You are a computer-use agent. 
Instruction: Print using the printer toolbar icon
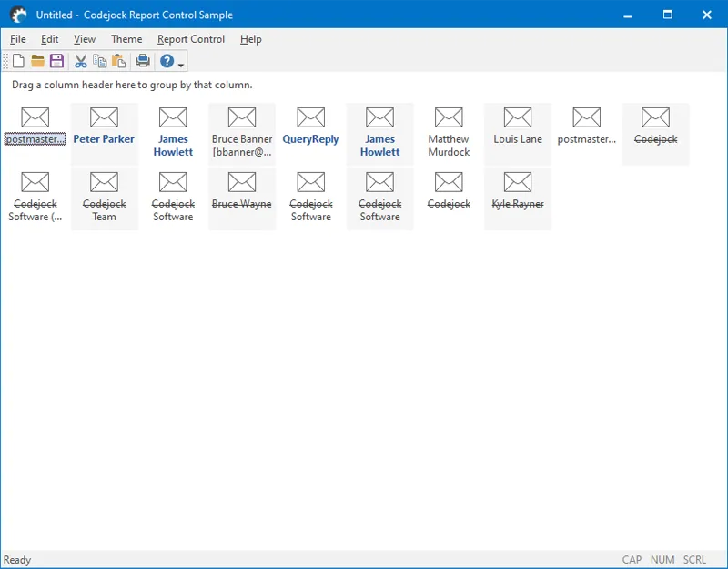coord(143,62)
